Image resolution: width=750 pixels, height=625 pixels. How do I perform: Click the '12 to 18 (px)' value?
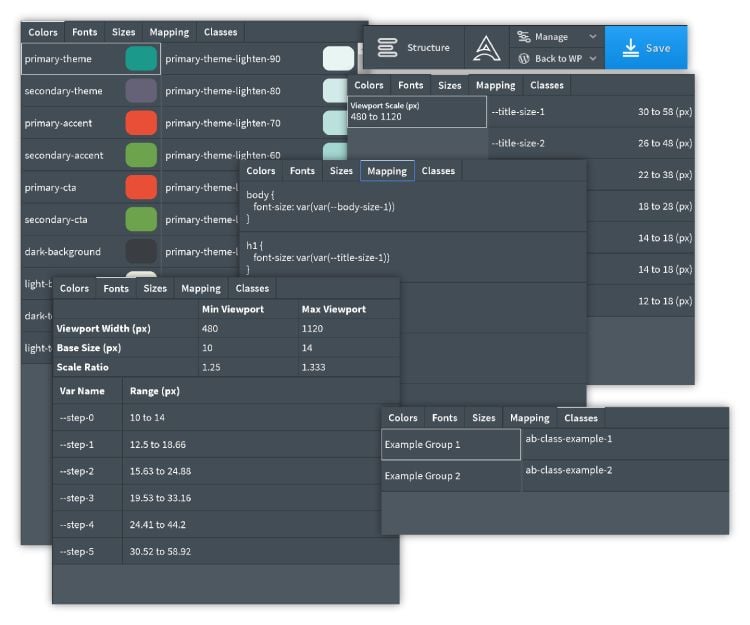tap(665, 301)
